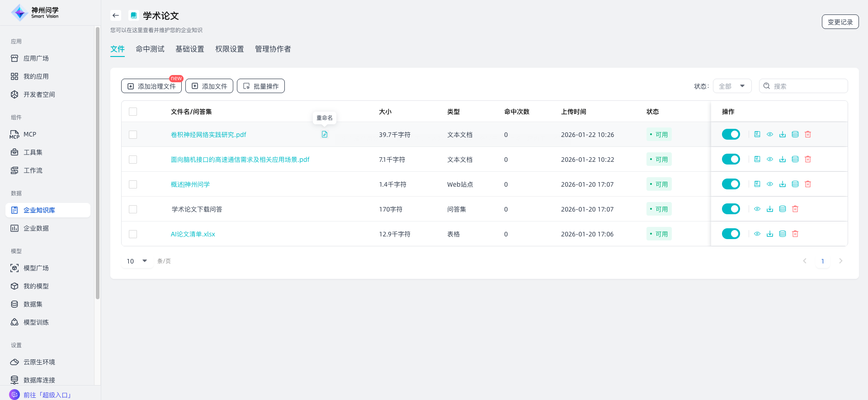Image resolution: width=868 pixels, height=400 pixels.
Task: Click the 添加治理文件 button
Action: [151, 86]
